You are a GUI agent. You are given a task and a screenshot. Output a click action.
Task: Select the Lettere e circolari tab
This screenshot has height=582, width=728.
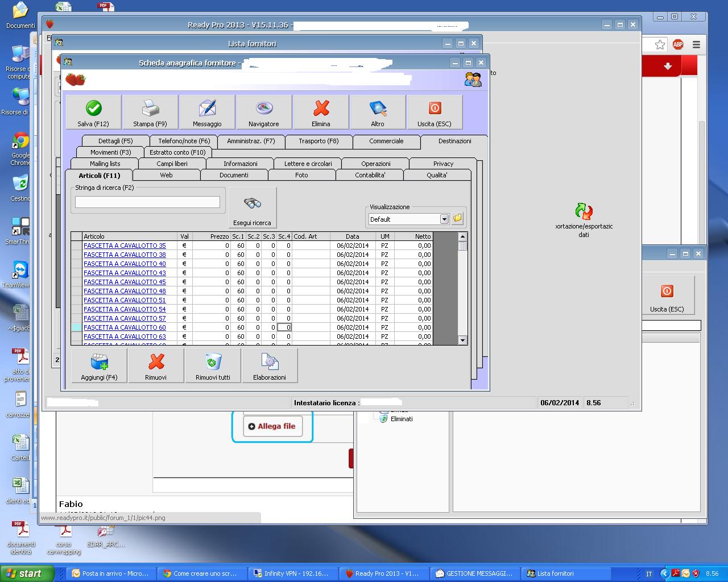[308, 164]
